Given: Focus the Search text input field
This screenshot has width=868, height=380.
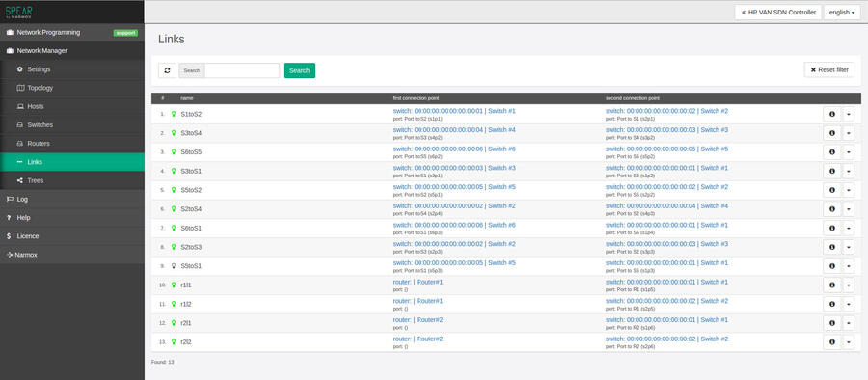Looking at the screenshot, I should (242, 70).
